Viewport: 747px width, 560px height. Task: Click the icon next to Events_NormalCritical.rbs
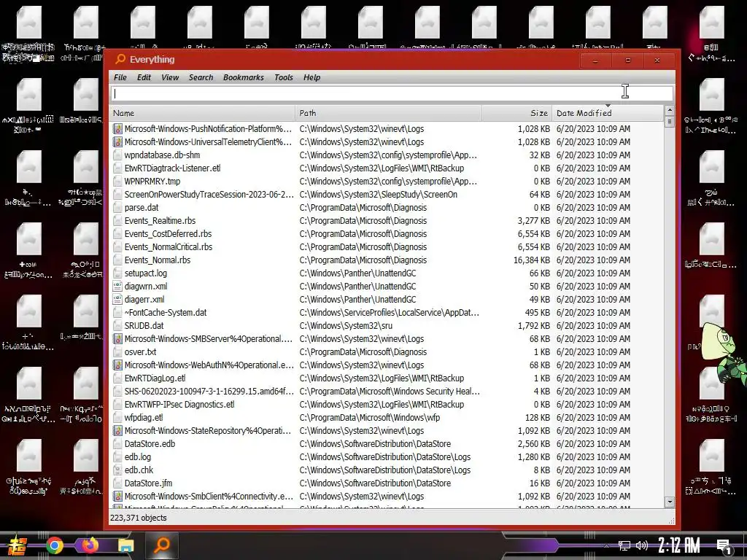coord(117,246)
